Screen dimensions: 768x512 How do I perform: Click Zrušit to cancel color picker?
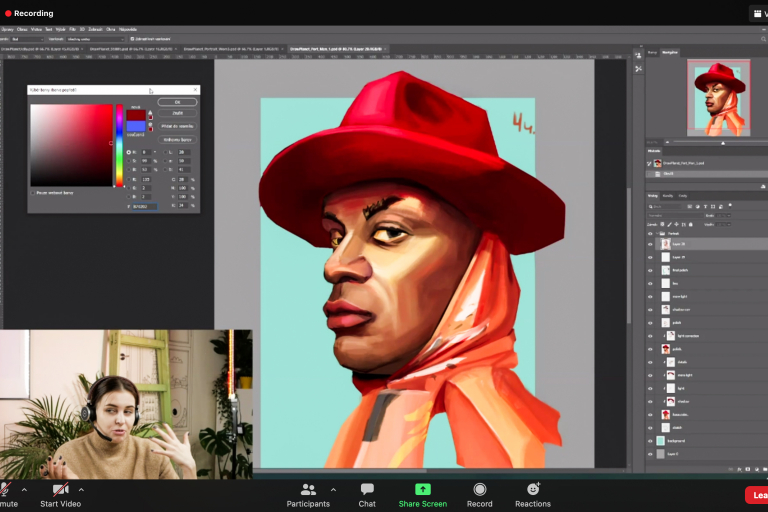[x=177, y=113]
